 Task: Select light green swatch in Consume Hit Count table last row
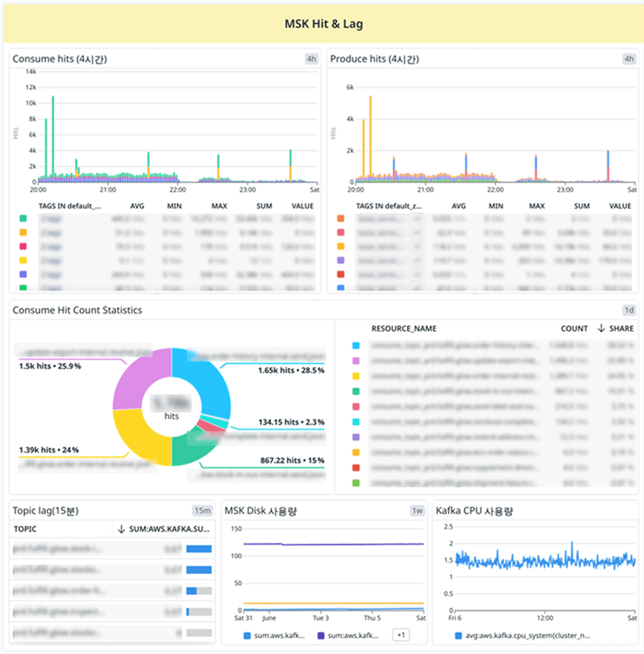[x=356, y=483]
